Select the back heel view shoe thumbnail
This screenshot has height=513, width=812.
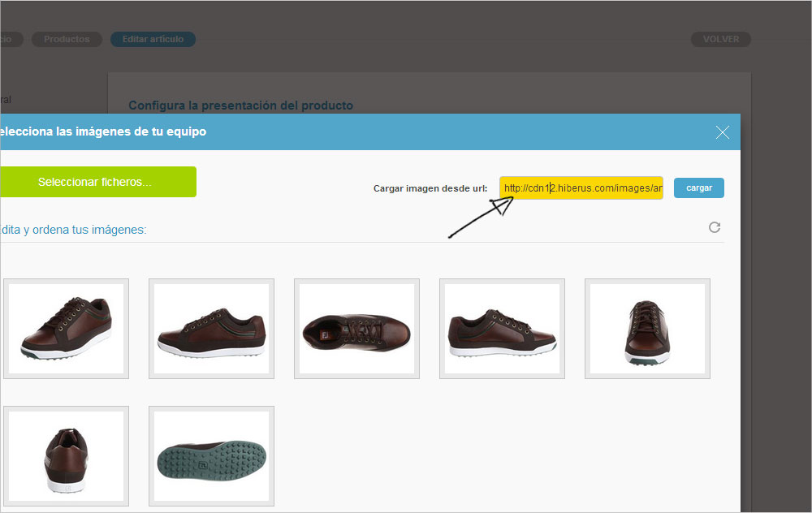(x=67, y=456)
